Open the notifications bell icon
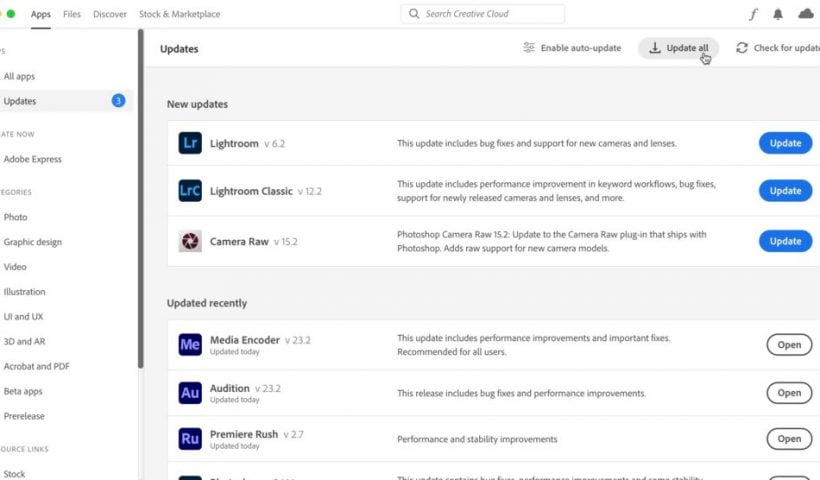The width and height of the screenshot is (820, 480). coord(778,14)
